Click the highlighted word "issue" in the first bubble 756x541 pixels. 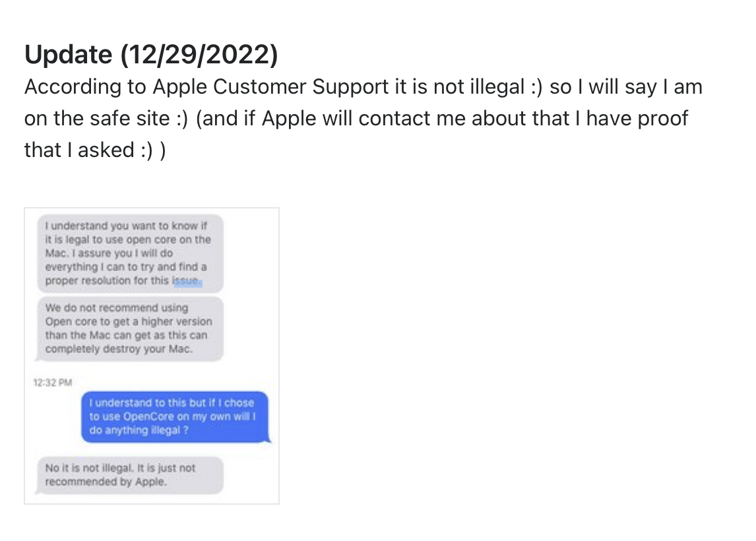coord(187,282)
